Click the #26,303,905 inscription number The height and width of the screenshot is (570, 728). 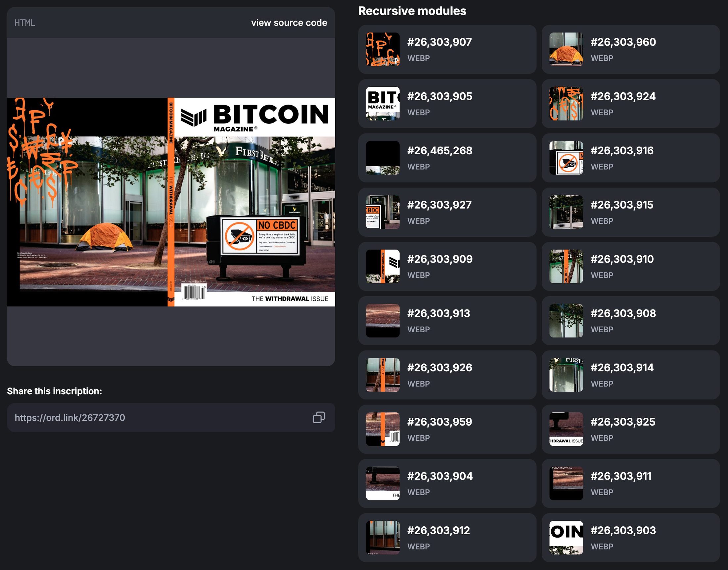click(x=440, y=96)
